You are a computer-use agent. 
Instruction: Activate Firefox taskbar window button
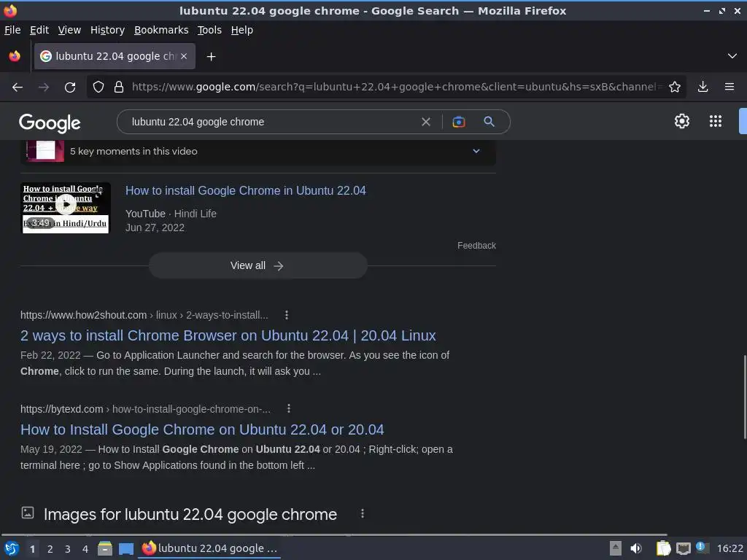tap(209, 548)
